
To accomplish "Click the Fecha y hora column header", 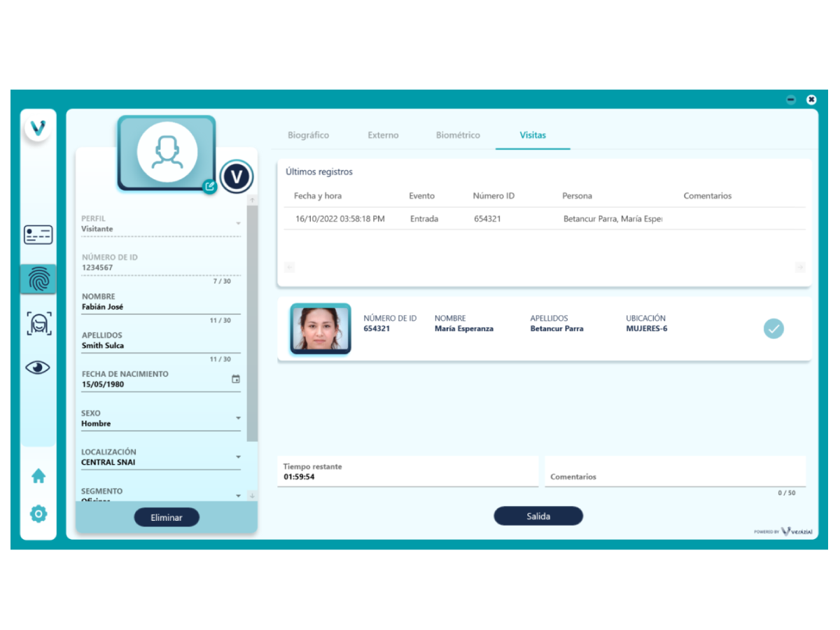I will (318, 196).
